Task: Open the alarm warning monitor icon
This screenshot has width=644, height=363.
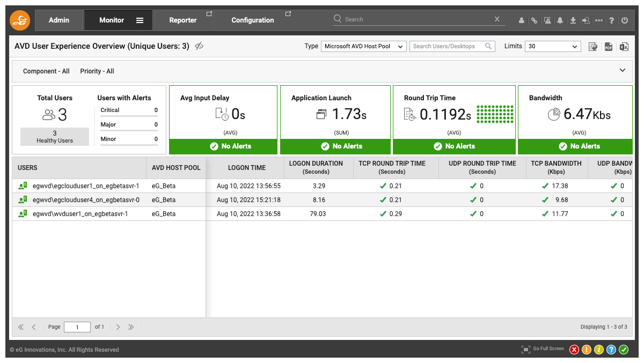Action: click(x=547, y=20)
